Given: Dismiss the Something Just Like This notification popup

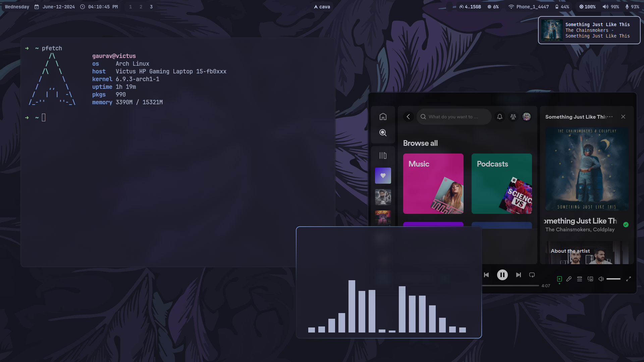Looking at the screenshot, I should (589, 30).
